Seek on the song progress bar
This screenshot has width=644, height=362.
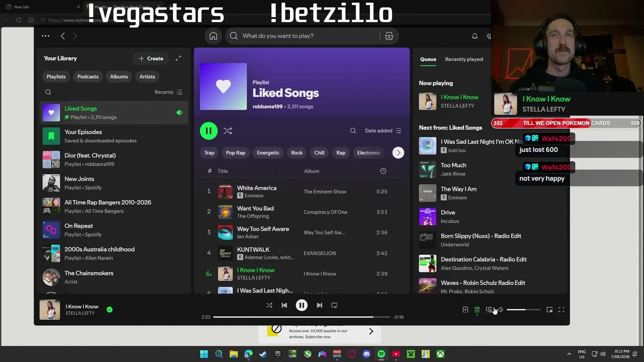pos(301,317)
